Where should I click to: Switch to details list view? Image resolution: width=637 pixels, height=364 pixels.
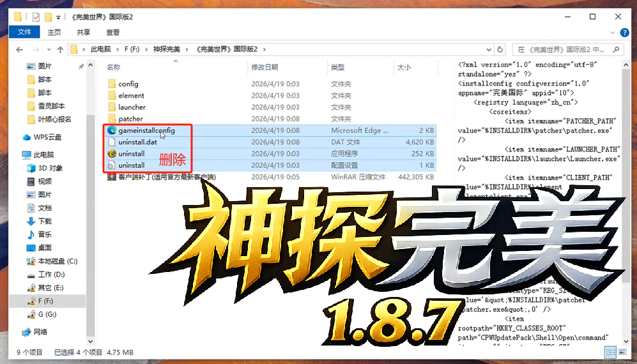[611, 352]
